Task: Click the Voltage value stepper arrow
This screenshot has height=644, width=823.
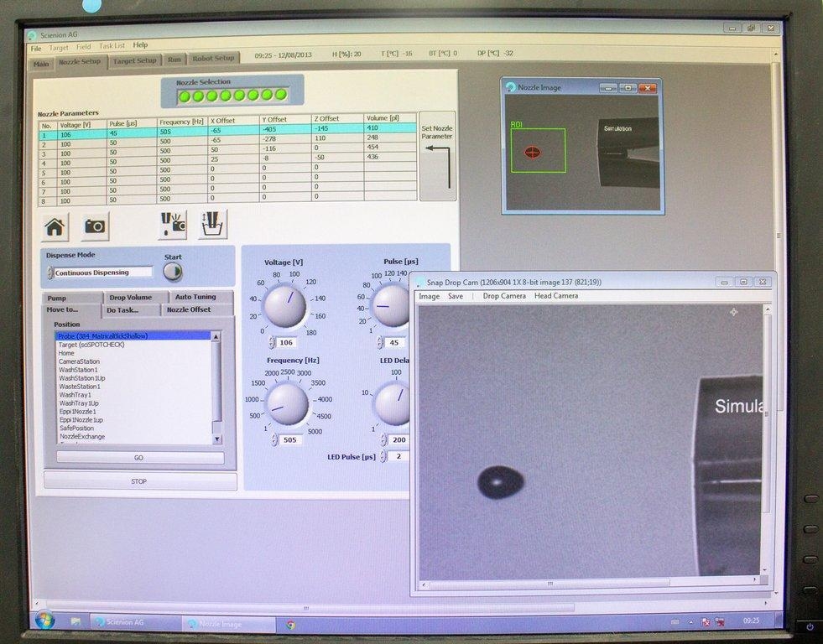Action: (x=273, y=342)
